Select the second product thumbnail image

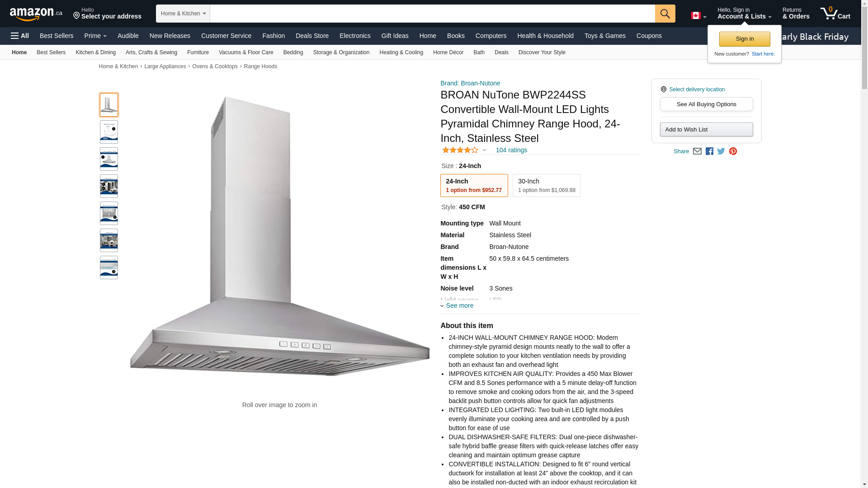click(x=109, y=132)
